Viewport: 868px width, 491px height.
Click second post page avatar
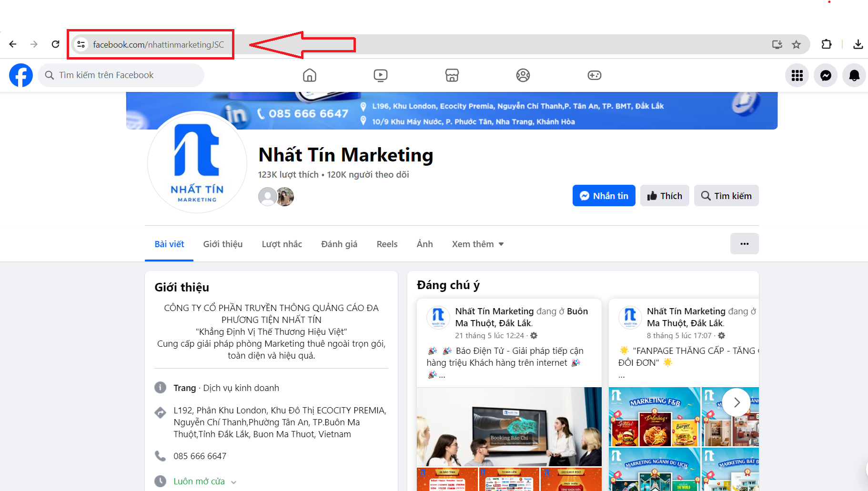tap(630, 317)
